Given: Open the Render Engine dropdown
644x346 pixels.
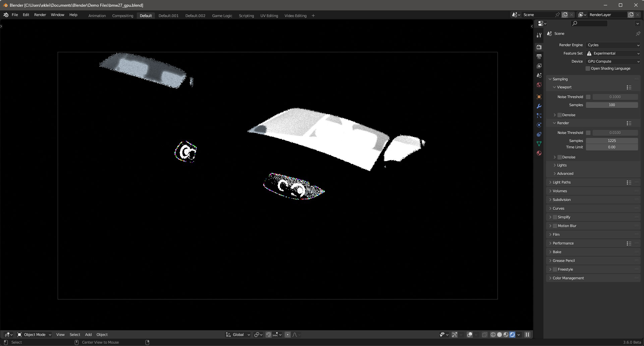Looking at the screenshot, I should (x=613, y=45).
